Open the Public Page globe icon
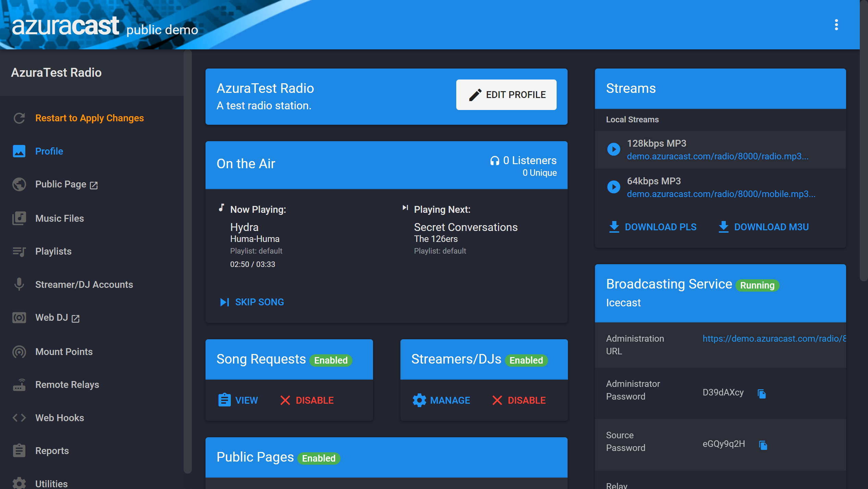 click(19, 184)
